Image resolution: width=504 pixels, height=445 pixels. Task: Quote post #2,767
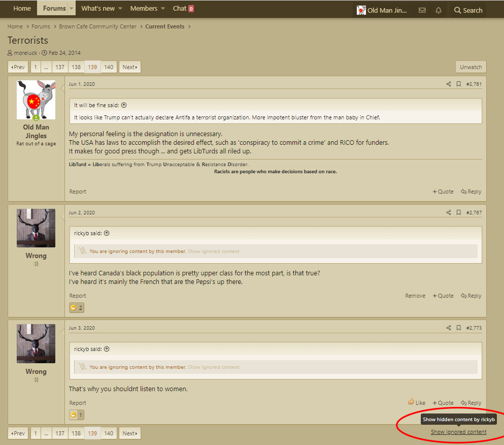point(443,296)
